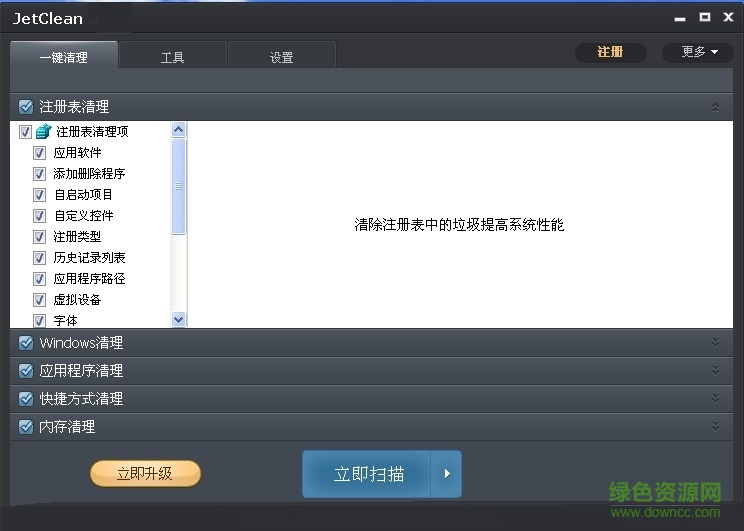
Task: Uncheck the 历史记录列表 checkbox
Action: 39,258
